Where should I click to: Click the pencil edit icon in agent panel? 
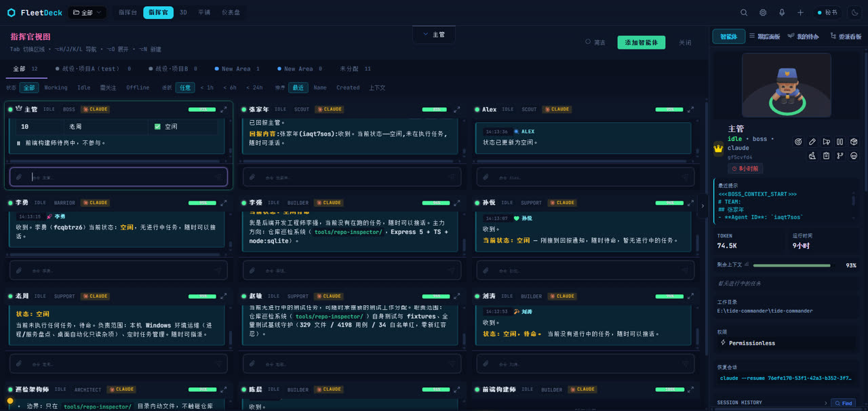(812, 142)
